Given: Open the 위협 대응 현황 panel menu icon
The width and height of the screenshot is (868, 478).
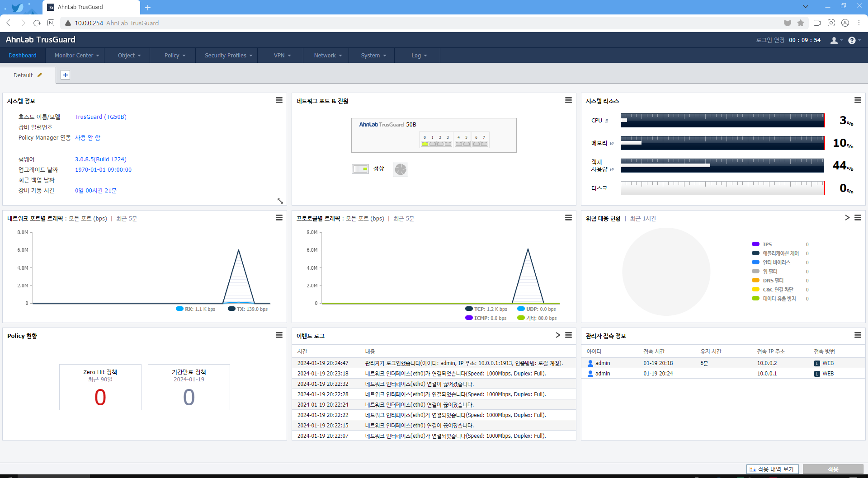Looking at the screenshot, I should click(858, 218).
